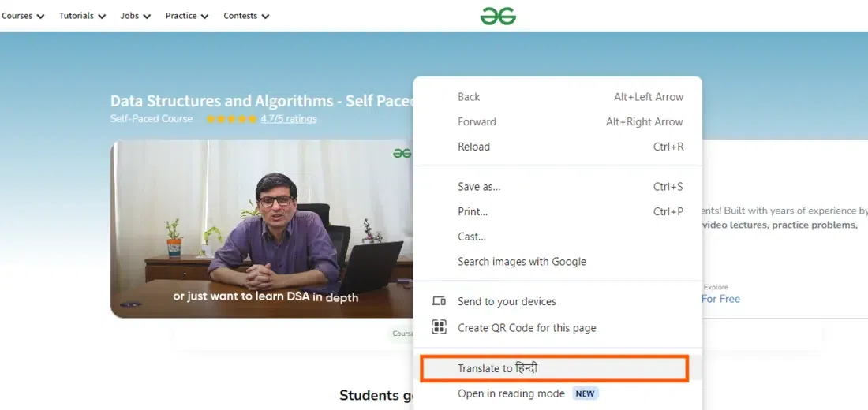868x410 pixels.
Task: Choose Print... from context menu
Action: (557, 211)
